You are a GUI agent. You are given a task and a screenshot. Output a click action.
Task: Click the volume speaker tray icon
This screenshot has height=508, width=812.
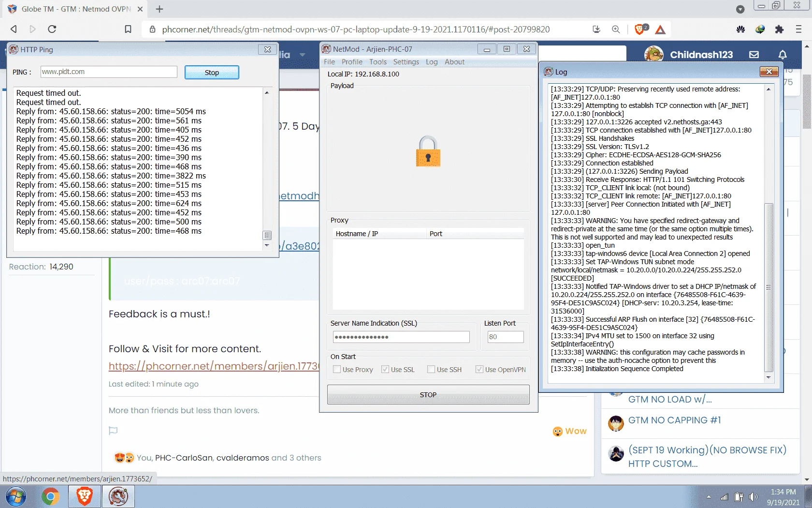point(753,497)
